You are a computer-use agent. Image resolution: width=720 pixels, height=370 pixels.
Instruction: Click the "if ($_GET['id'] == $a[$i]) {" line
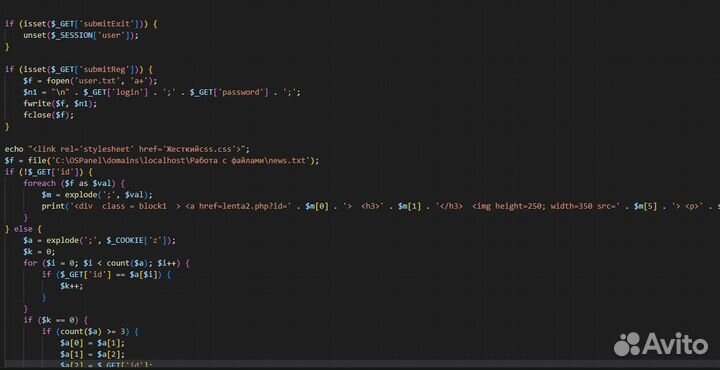tap(107, 275)
